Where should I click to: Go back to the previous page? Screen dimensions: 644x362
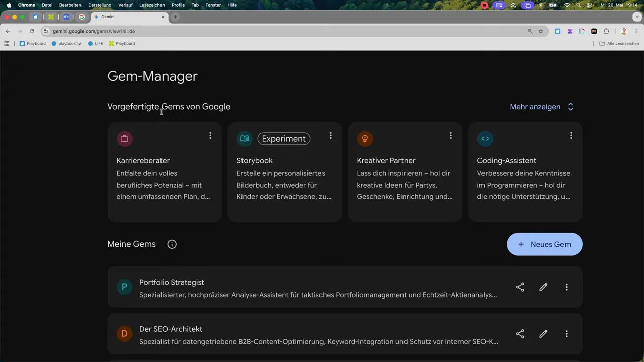(8, 31)
